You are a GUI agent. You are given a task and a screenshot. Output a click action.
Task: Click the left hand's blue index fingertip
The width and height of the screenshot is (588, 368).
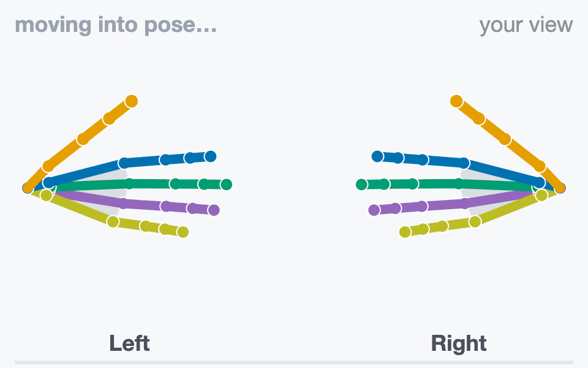click(210, 156)
